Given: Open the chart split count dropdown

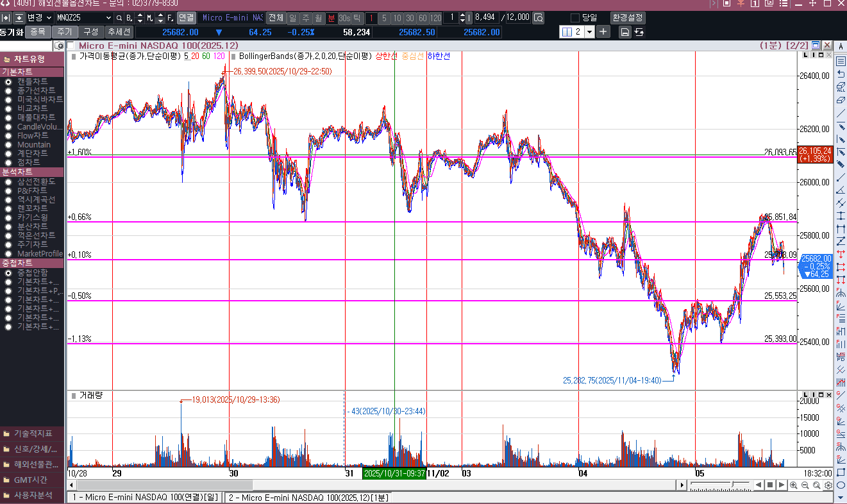Looking at the screenshot, I should 589,32.
